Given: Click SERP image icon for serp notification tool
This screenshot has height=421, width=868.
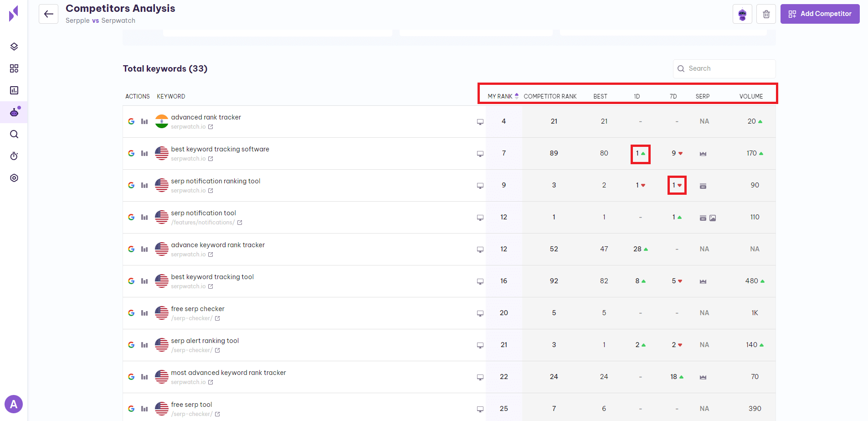Looking at the screenshot, I should coord(713,218).
